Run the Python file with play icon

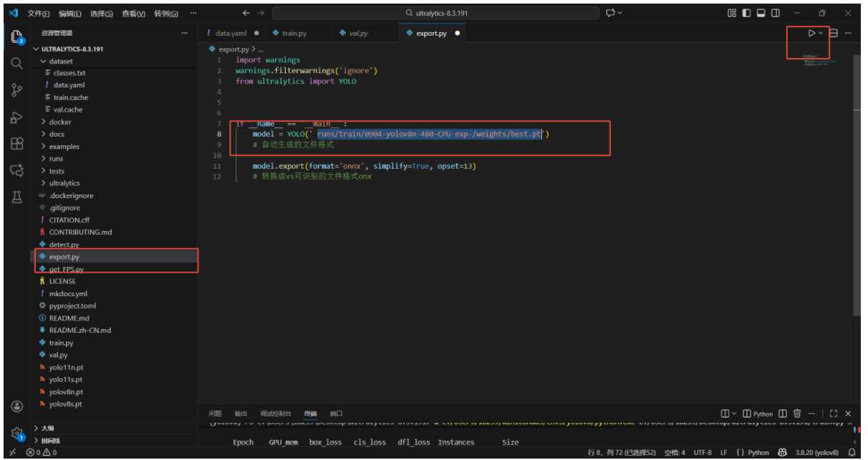[x=811, y=33]
